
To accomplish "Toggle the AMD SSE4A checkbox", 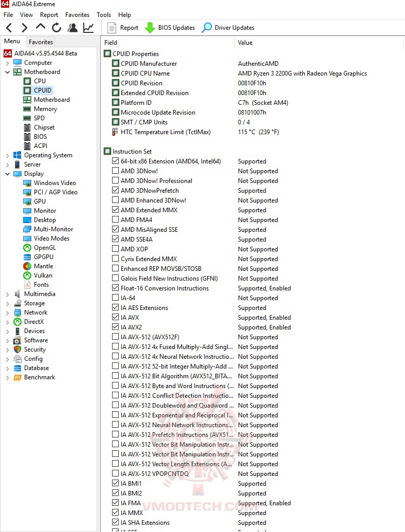I will [115, 239].
